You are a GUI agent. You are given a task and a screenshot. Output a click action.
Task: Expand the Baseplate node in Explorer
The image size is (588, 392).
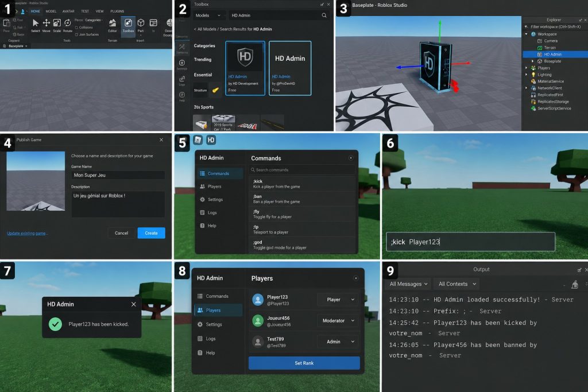pyautogui.click(x=532, y=61)
